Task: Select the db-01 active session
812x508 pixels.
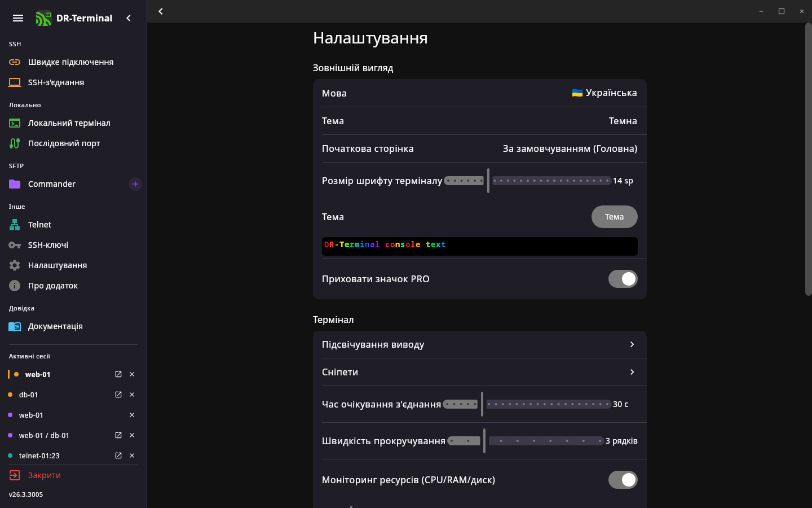Action: click(x=29, y=395)
